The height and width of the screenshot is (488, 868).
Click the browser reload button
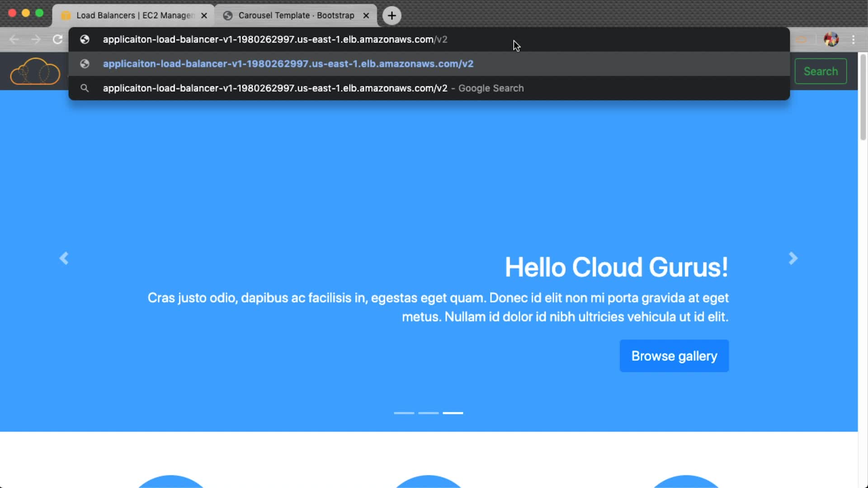coord(57,40)
